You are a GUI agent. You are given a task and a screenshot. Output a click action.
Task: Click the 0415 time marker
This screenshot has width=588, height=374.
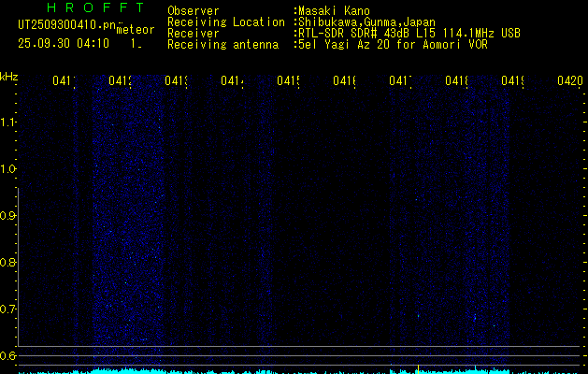coord(288,80)
